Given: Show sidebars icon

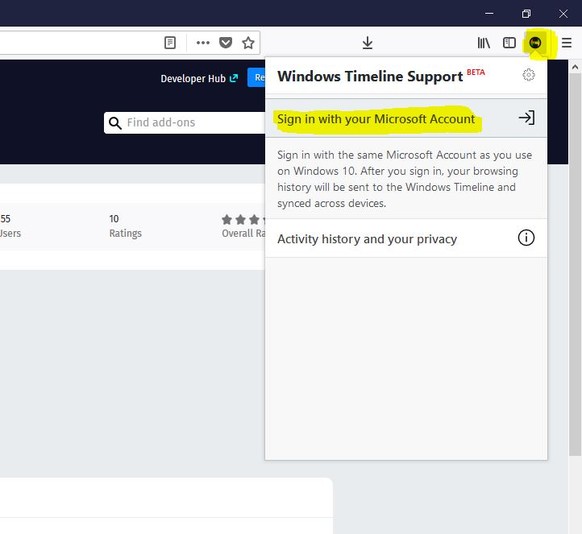Looking at the screenshot, I should click(x=509, y=43).
